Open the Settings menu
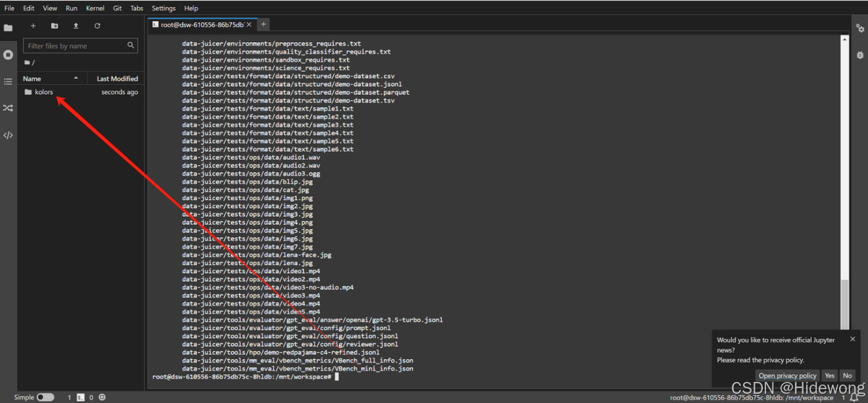Image resolution: width=868 pixels, height=403 pixels. tap(163, 8)
